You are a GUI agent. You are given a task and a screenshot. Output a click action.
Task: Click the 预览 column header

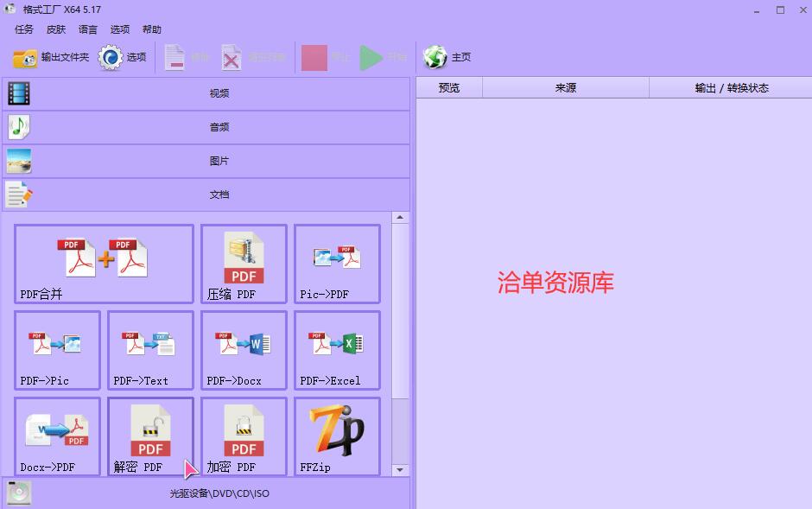449,87
